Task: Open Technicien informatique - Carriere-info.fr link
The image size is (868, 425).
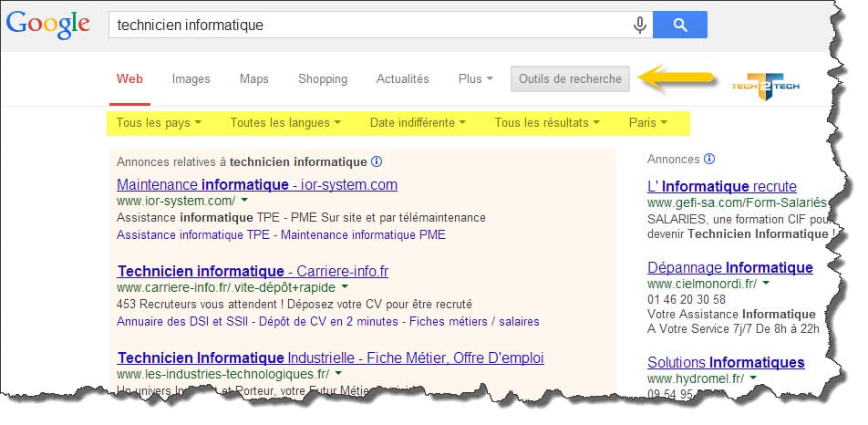Action: (x=253, y=272)
